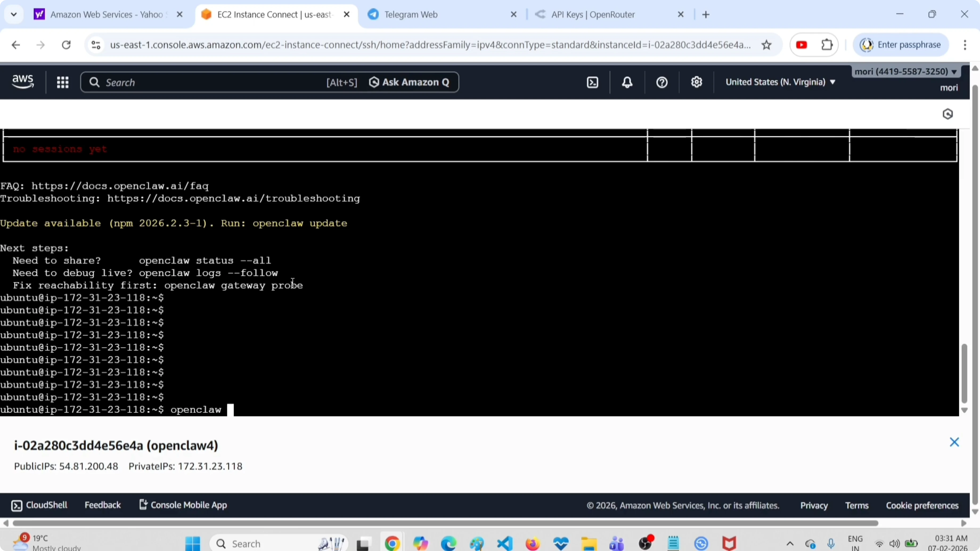This screenshot has width=980, height=551.
Task: Open CloudShell from the footer bar
Action: (40, 505)
